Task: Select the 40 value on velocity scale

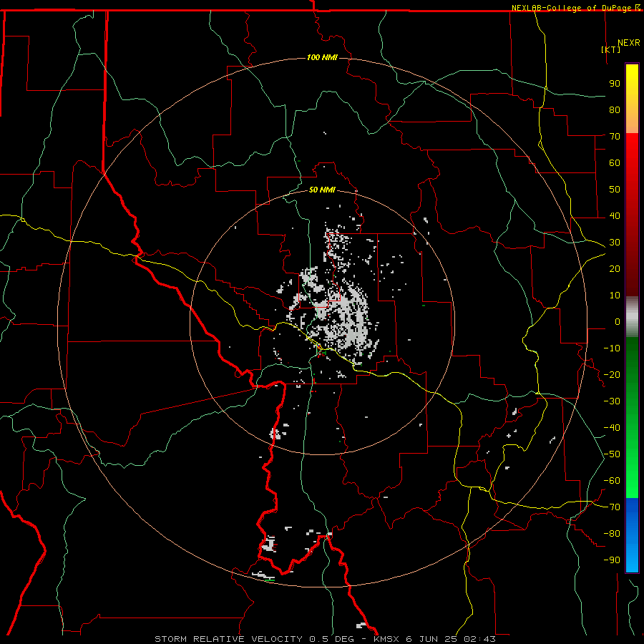Action: (x=615, y=215)
